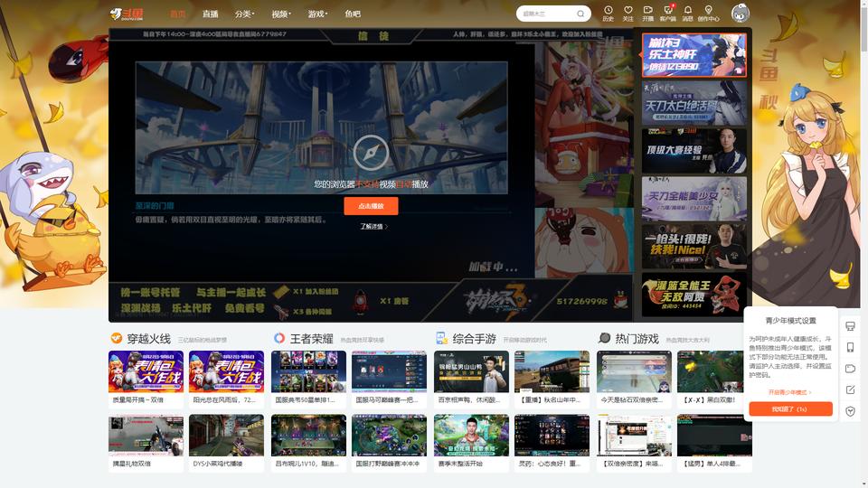Open the 直播 live menu item
Viewport: 868px width, 488px height.
pos(210,14)
